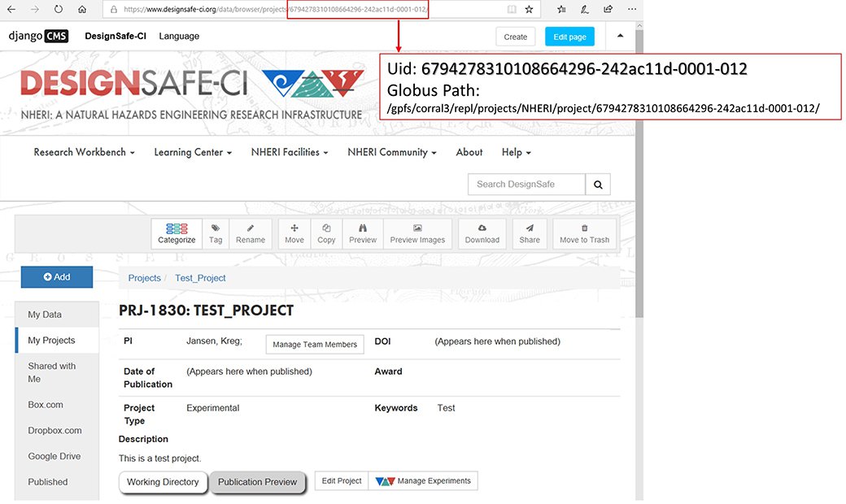Viewport: 846px width, 504px height.
Task: Click the Search DesignSafe field
Action: pos(526,185)
